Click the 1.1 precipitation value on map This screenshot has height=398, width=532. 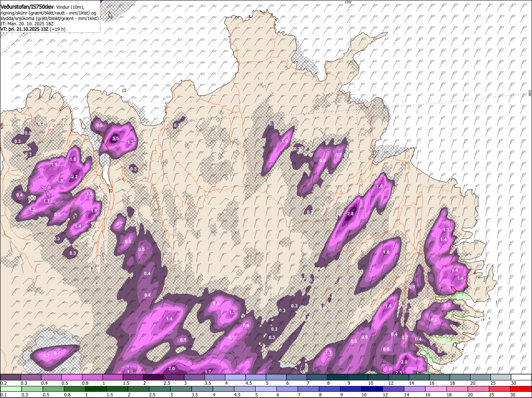[x=328, y=352]
